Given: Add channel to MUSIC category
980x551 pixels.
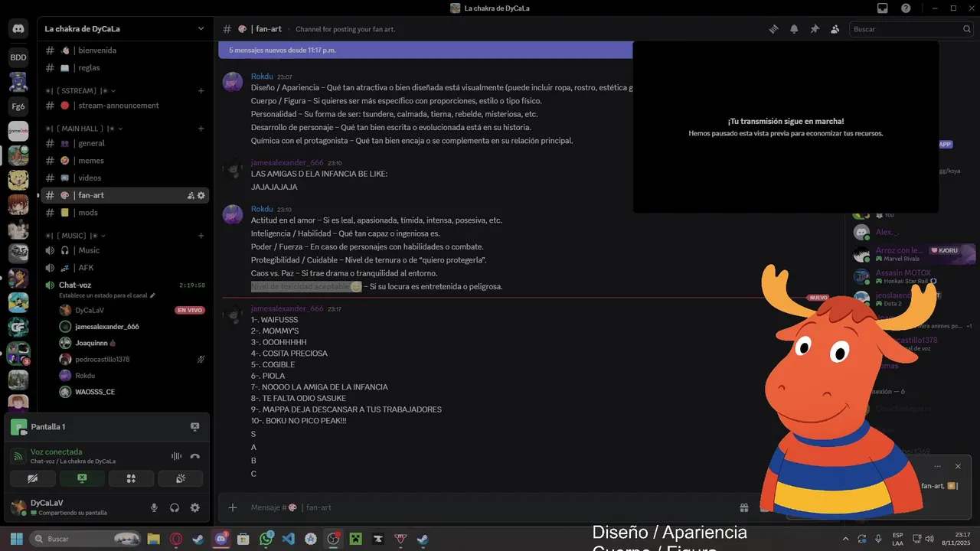Looking at the screenshot, I should tap(201, 236).
